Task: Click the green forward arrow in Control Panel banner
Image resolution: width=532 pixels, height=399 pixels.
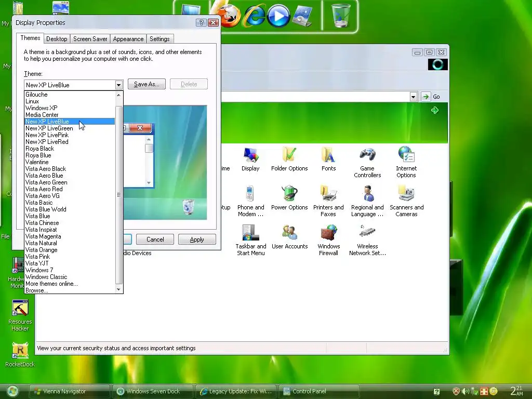Action: [x=435, y=110]
